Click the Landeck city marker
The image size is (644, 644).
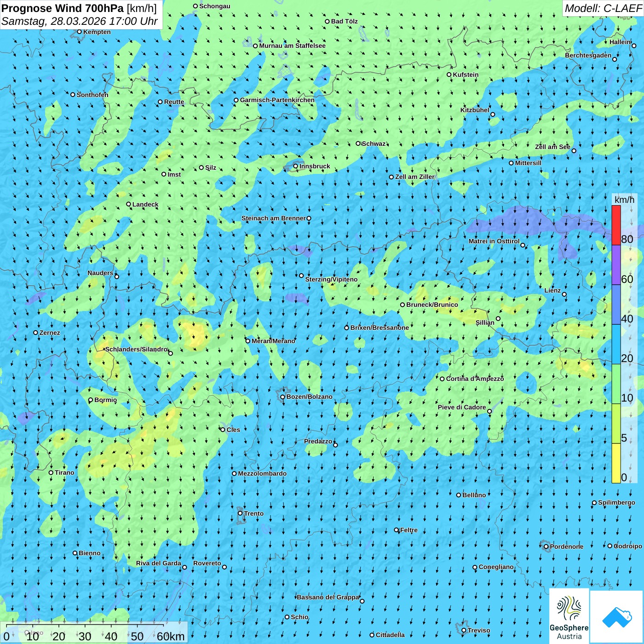click(129, 204)
